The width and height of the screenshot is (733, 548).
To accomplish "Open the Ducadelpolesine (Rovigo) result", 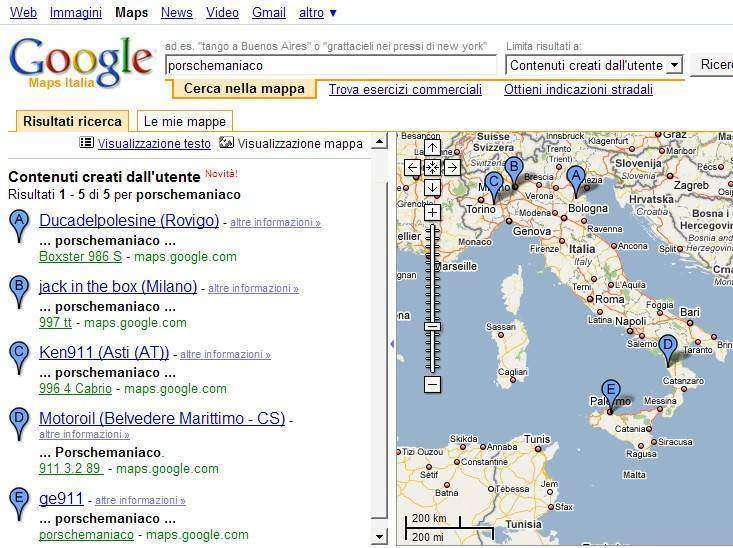I will click(x=129, y=220).
